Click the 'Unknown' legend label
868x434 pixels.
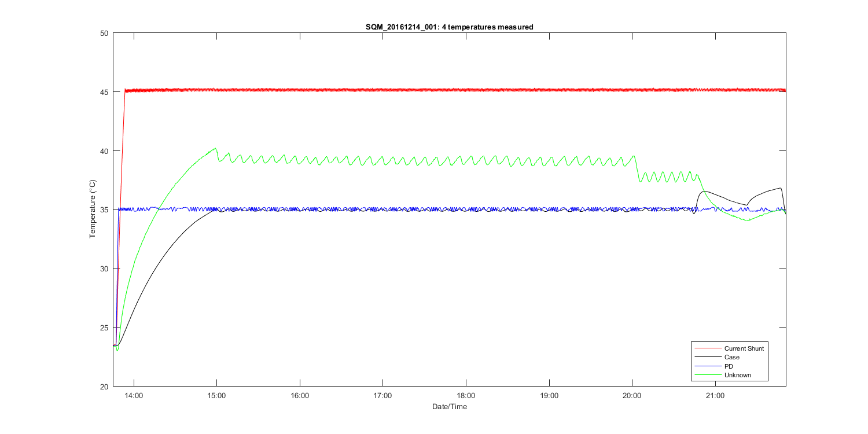pos(737,376)
